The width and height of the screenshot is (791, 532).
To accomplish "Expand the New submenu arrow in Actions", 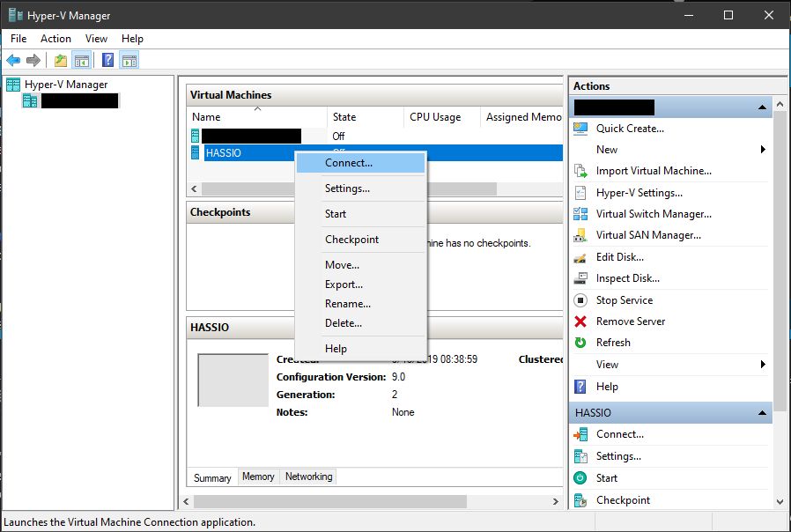I will tap(763, 150).
